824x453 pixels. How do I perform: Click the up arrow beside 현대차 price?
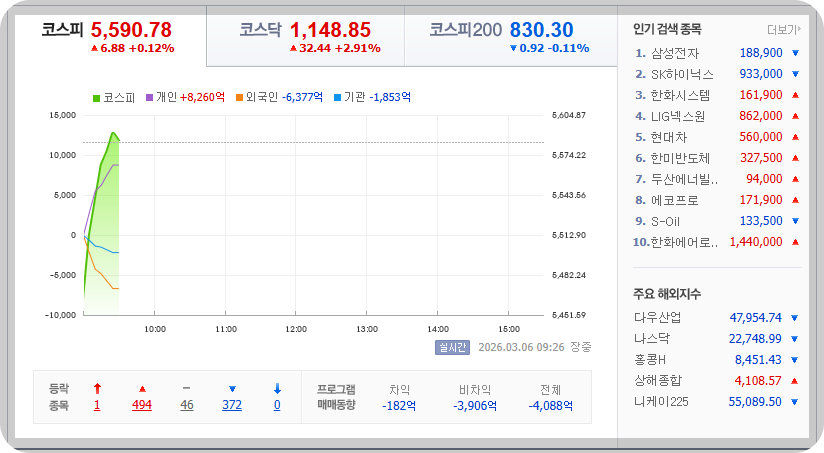click(x=795, y=137)
